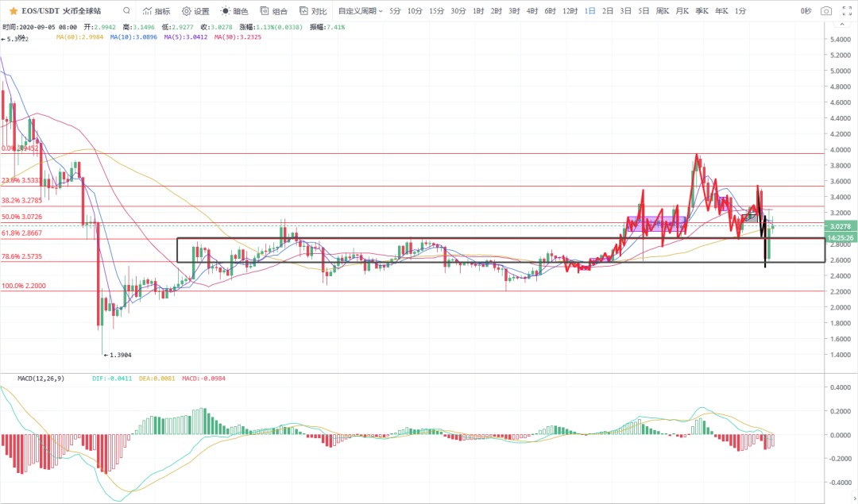Click the EOS/USDT 火币全球站 symbol title
The image size is (858, 504).
(x=61, y=11)
